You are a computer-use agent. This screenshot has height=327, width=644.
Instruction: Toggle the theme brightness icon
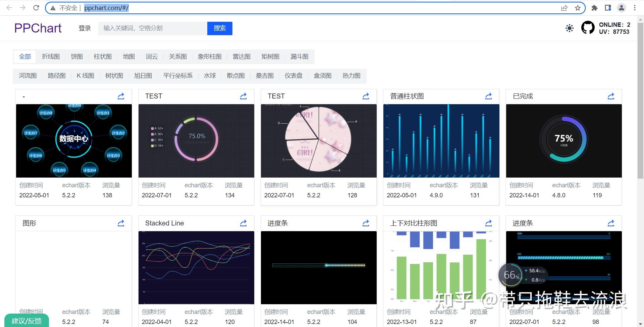[569, 28]
